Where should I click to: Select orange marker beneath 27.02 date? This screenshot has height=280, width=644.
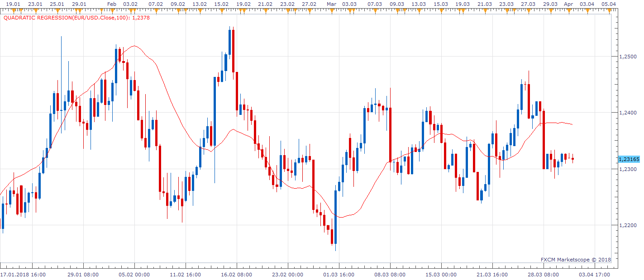click(310, 10)
